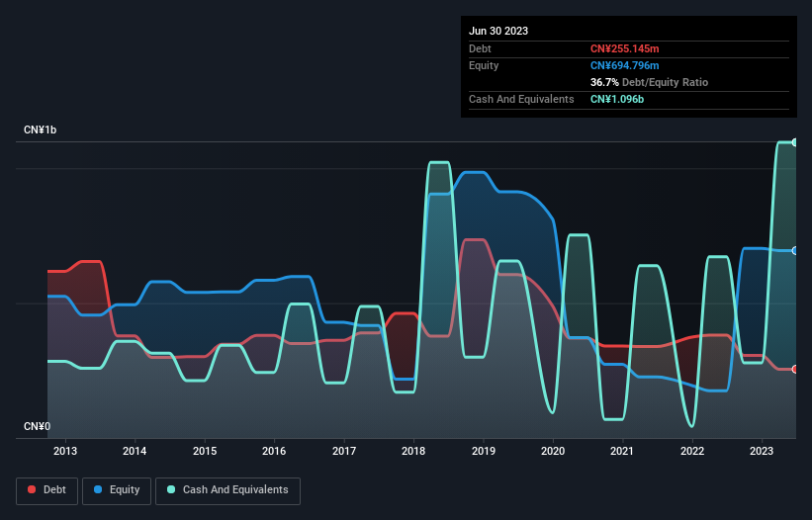The width and height of the screenshot is (812, 520).
Task: Click the blue Equity legend dot
Action: click(98, 489)
